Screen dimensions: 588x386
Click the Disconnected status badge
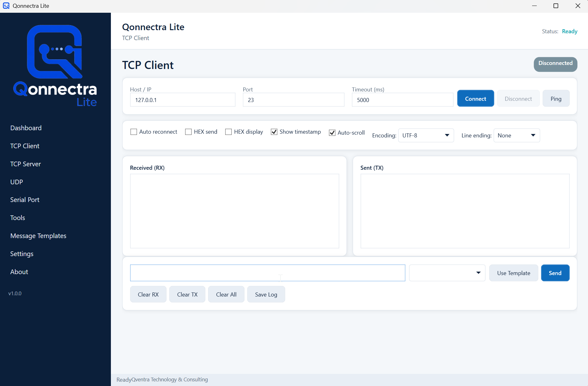555,64
